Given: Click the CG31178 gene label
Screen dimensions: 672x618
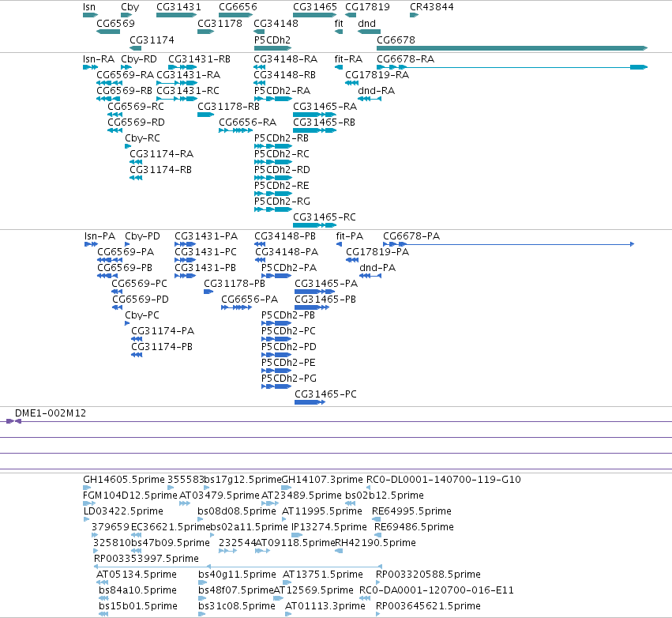Looking at the screenshot, I should 220,23.
